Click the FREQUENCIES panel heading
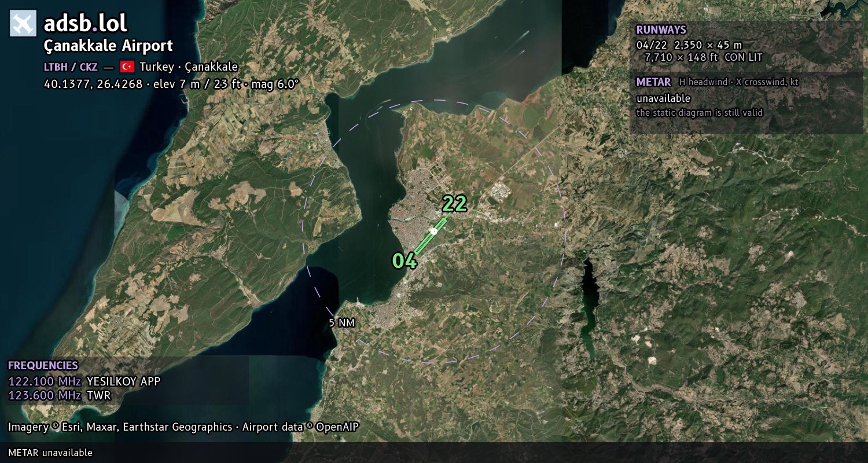This screenshot has height=463, width=868. (43, 366)
